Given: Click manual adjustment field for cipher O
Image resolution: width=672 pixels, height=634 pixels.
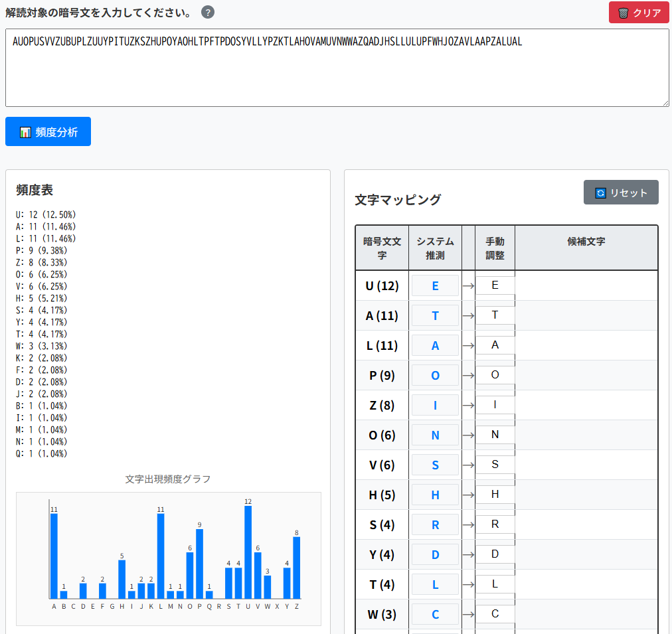Looking at the screenshot, I should pos(495,435).
